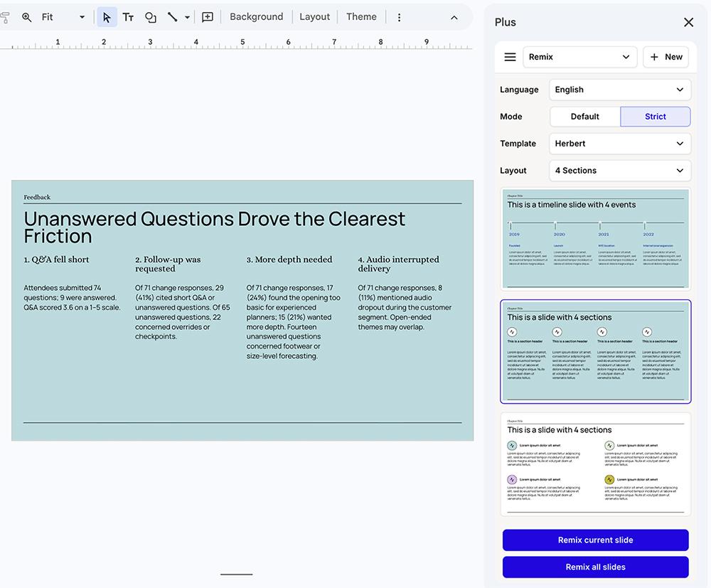Open the Fit zoom dropdown
The width and height of the screenshot is (711, 588).
click(63, 17)
